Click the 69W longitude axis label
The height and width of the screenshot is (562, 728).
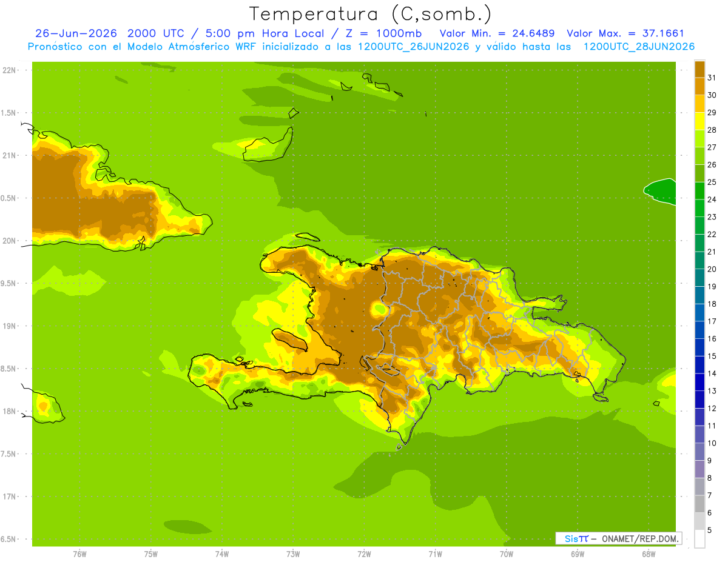tap(577, 554)
